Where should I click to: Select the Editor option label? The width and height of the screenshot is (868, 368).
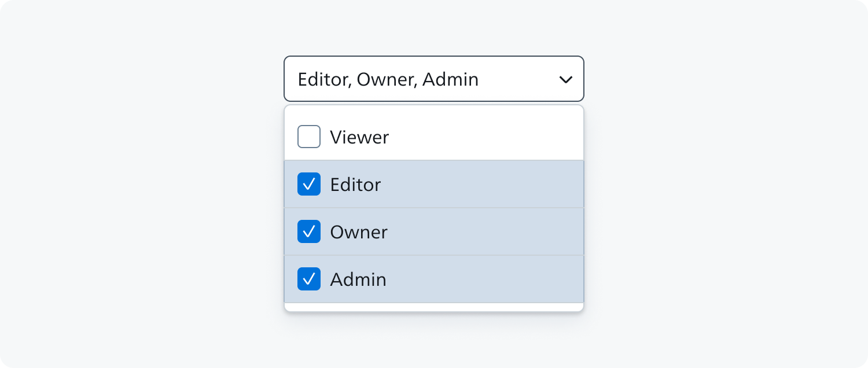coord(355,185)
